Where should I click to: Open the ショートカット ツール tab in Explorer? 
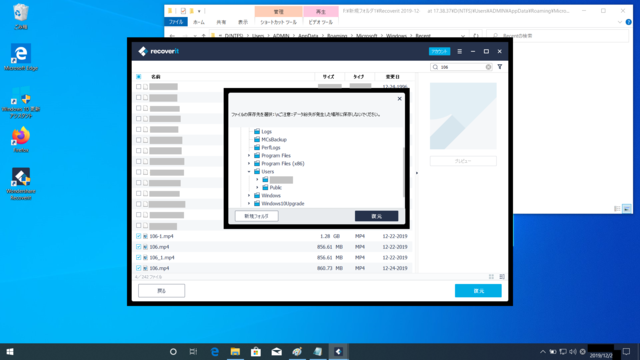279,22
